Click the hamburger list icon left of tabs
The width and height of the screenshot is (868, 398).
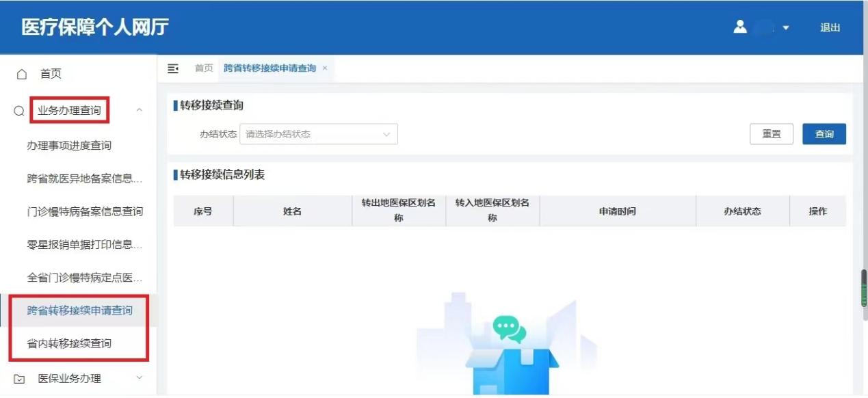172,68
